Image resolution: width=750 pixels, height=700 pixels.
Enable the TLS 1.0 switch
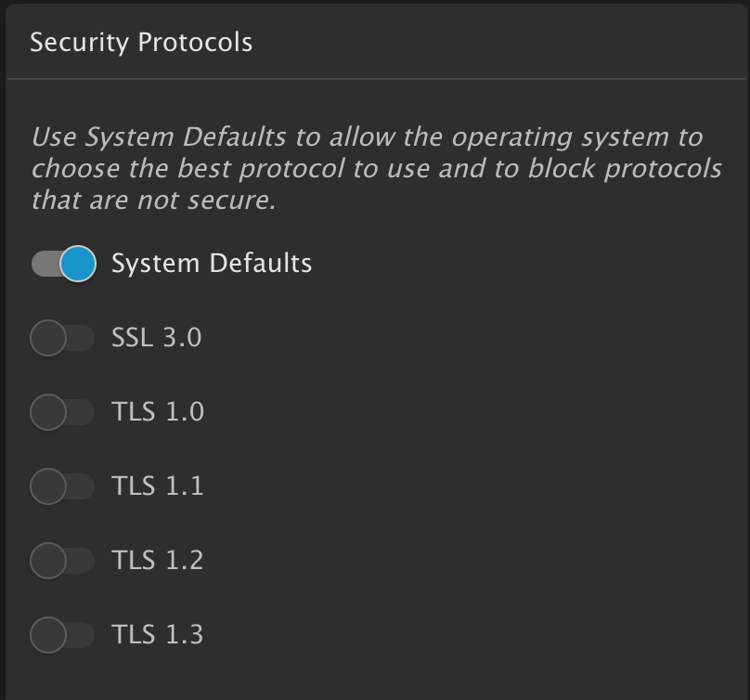coord(62,412)
